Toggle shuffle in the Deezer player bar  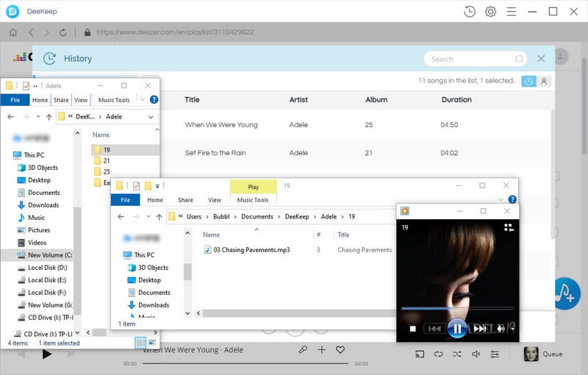click(x=457, y=354)
